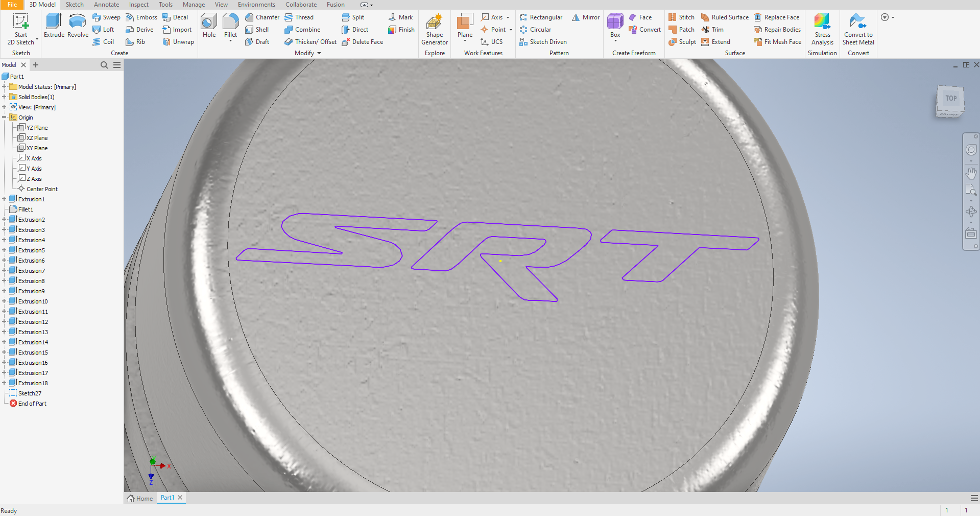Image resolution: width=980 pixels, height=516 pixels.
Task: Open the Hole tool
Action: coord(209,26)
